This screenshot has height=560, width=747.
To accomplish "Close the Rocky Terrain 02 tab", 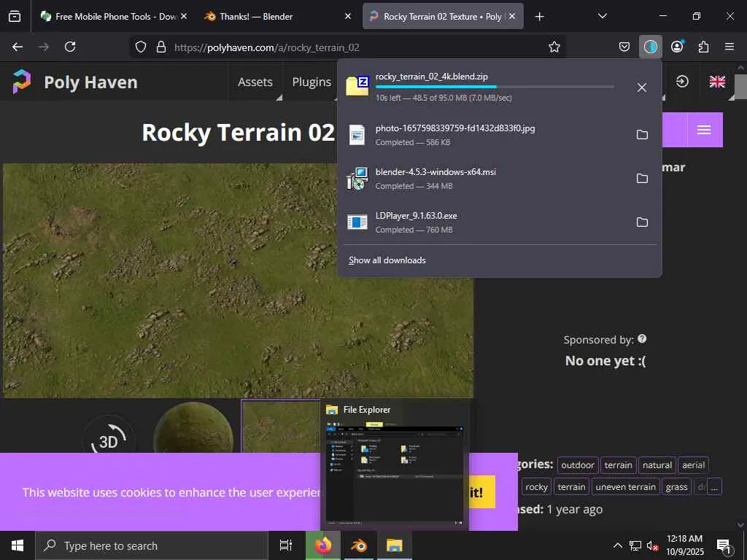I will pyautogui.click(x=512, y=16).
